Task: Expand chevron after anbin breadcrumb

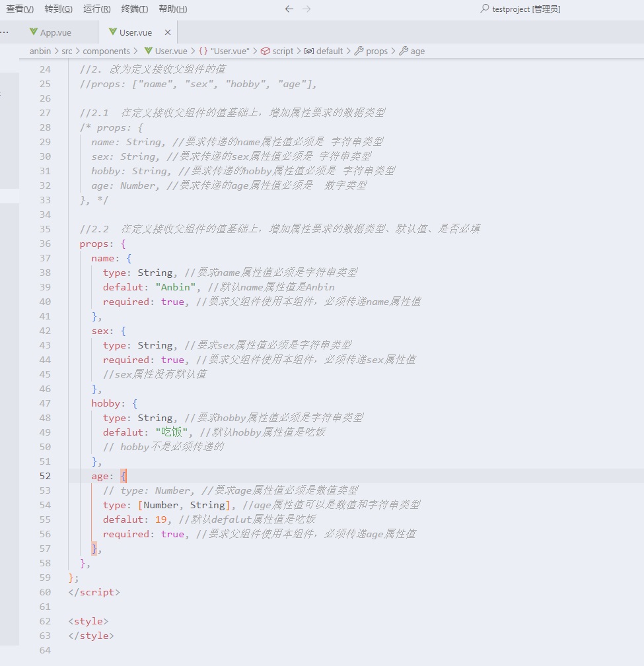Action: pos(56,51)
